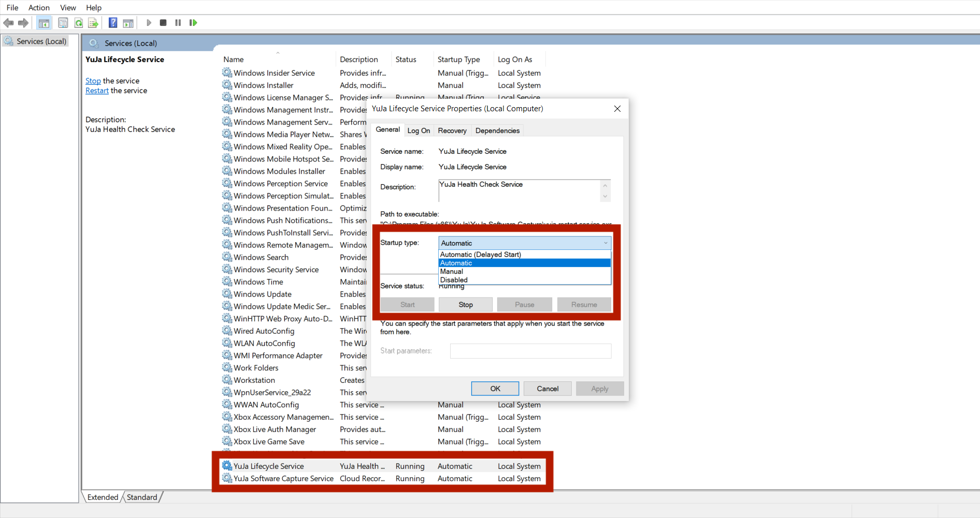Open the View menu
Screen dimensions: 980x518
(68, 8)
